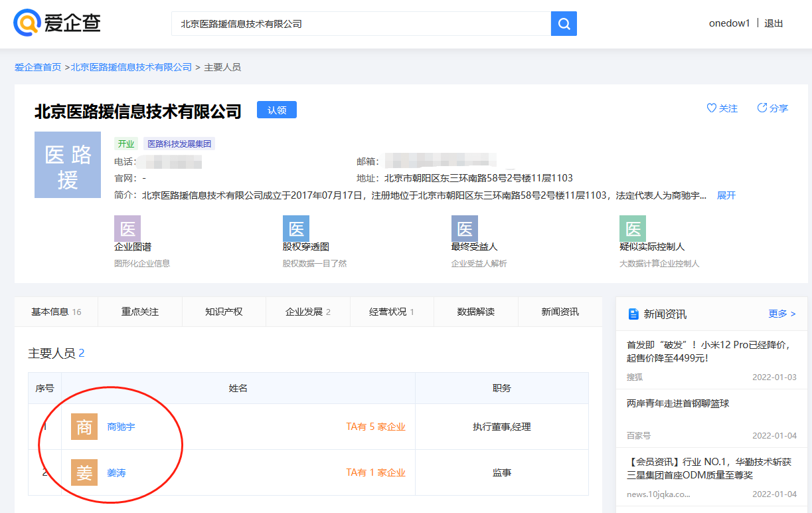
Task: Click the share icon next to 分享
Action: (x=762, y=108)
